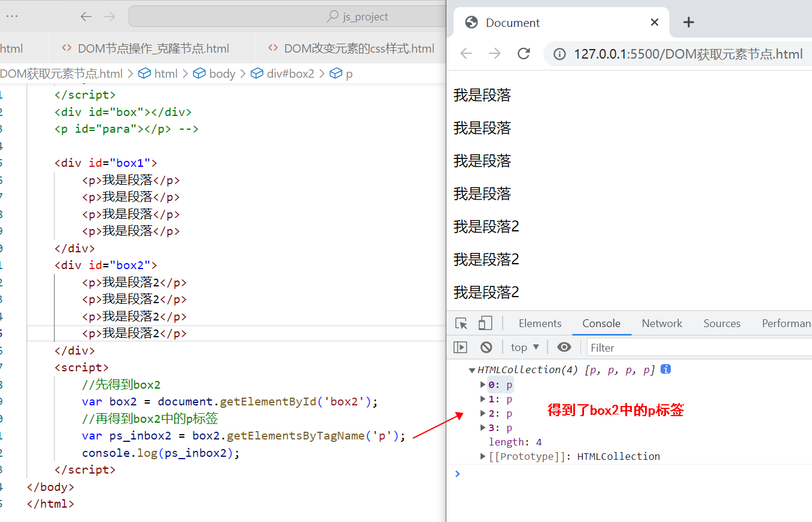Viewport: 812px width, 522px height.
Task: Go back with VS Code back arrow
Action: click(x=86, y=17)
